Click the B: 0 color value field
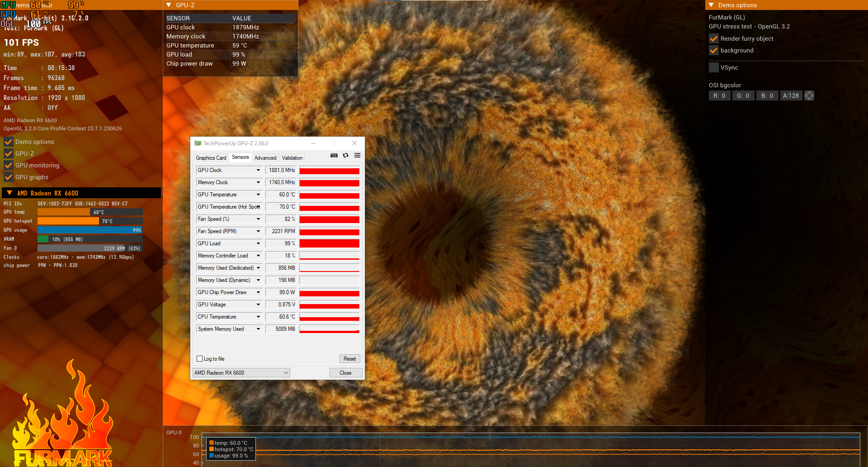 (767, 95)
